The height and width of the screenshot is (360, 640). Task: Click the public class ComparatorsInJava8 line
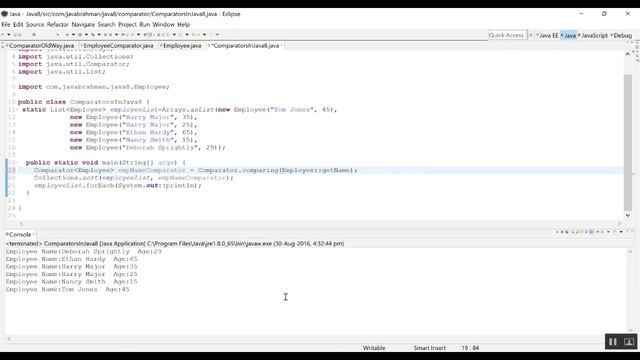(84, 102)
